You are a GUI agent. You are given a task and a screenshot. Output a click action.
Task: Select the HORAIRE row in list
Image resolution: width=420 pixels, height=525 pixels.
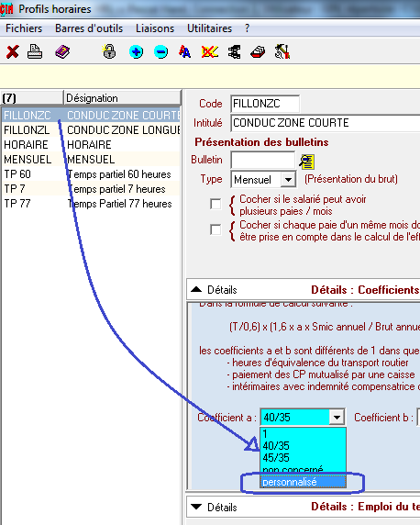tap(91, 145)
